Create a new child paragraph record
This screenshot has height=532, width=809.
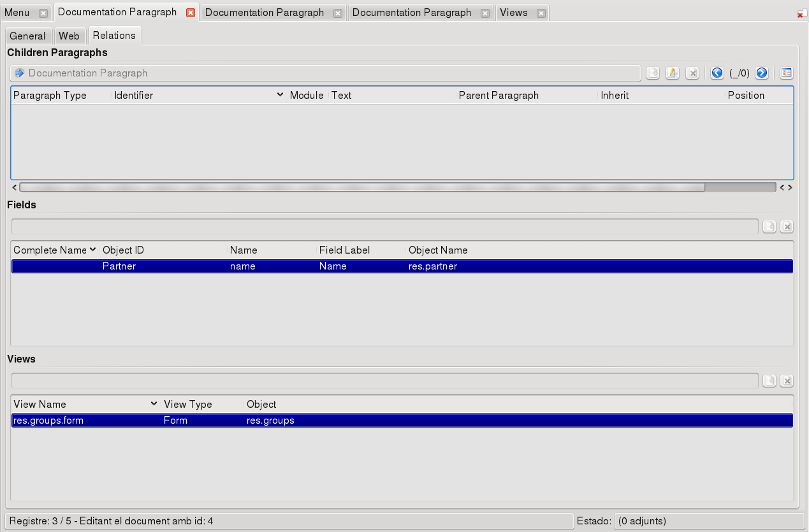tap(653, 73)
